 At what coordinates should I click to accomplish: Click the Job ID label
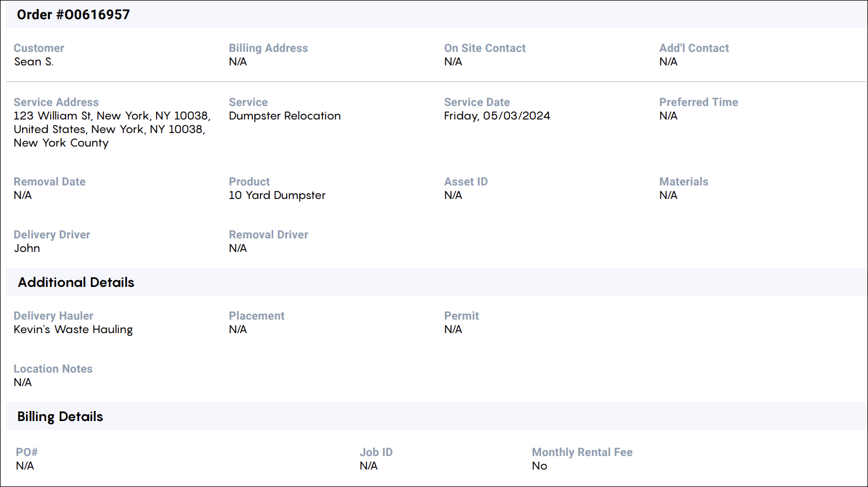click(x=376, y=453)
